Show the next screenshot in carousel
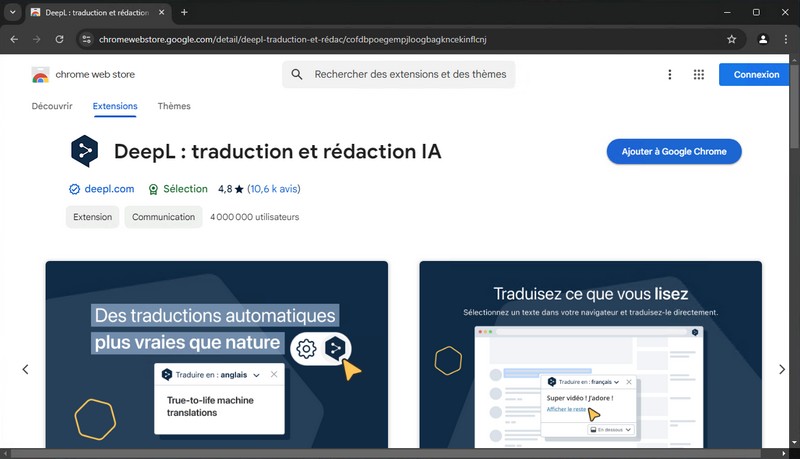The image size is (800, 459). pos(782,369)
